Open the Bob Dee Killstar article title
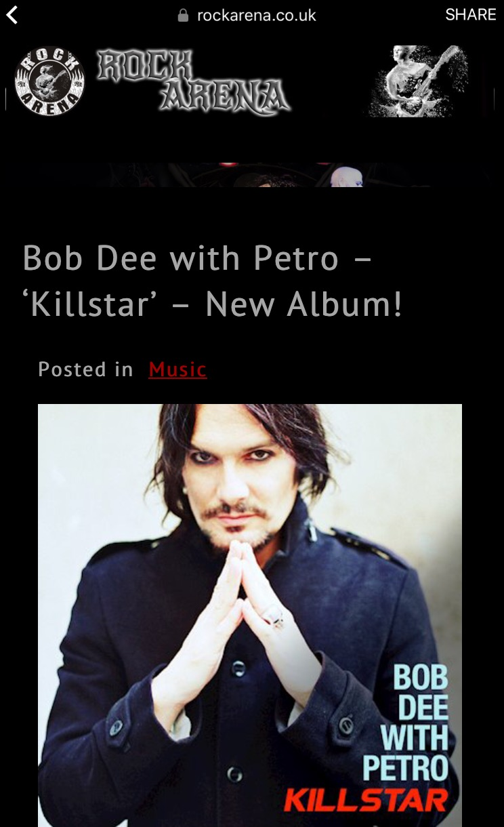Viewport: 504px width, 827px height. [213, 281]
